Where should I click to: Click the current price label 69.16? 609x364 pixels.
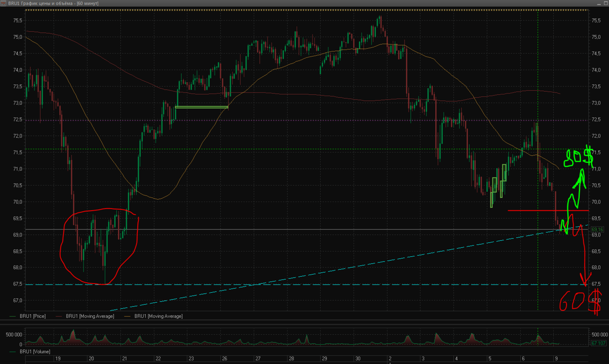[x=597, y=229]
